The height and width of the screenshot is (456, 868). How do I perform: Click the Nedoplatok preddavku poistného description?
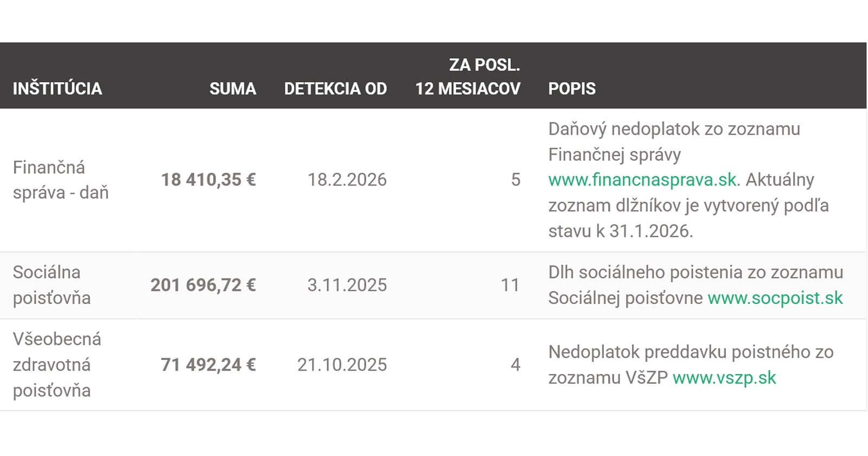tap(691, 352)
